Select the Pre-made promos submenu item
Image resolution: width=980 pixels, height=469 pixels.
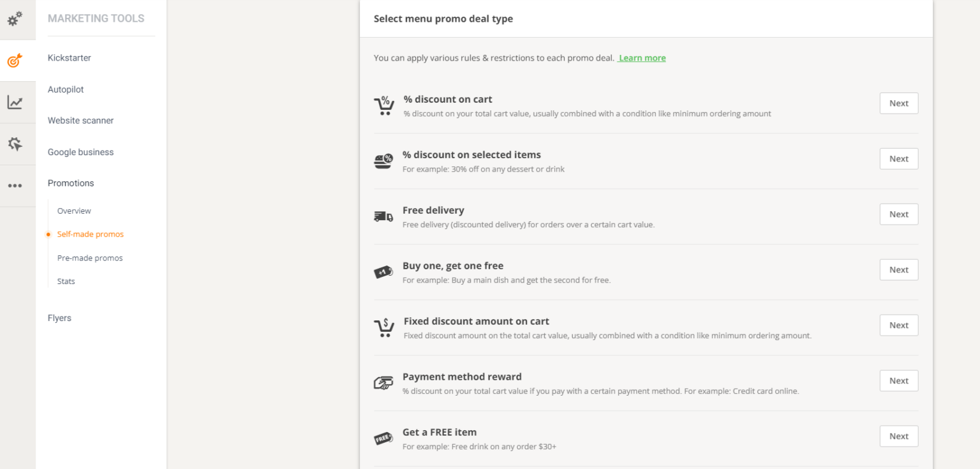90,258
